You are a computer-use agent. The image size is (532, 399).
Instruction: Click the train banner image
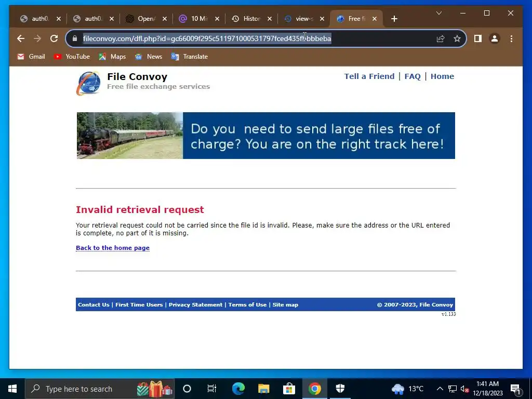point(265,136)
